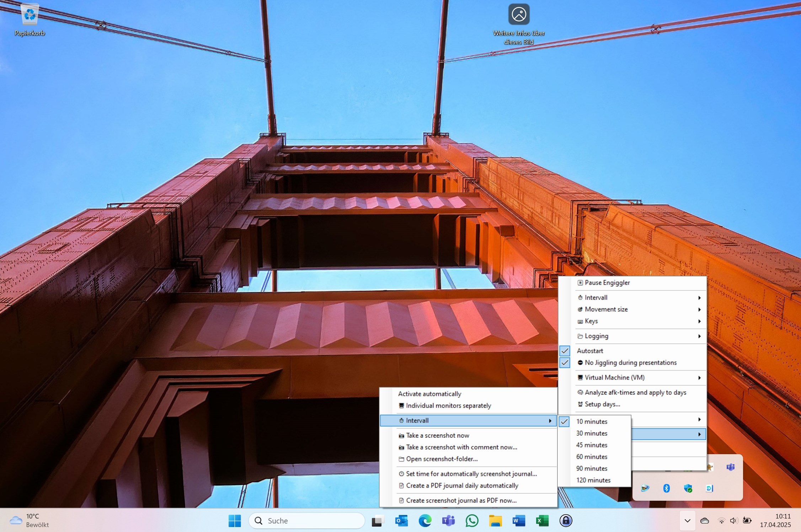Launch Word from the taskbar
Viewport: 801px width, 532px height.
click(x=519, y=521)
